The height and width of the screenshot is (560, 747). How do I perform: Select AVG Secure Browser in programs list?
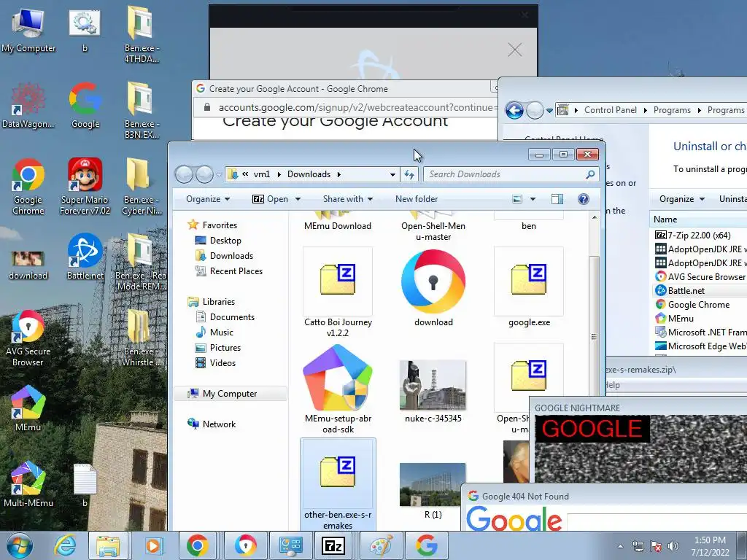700,276
